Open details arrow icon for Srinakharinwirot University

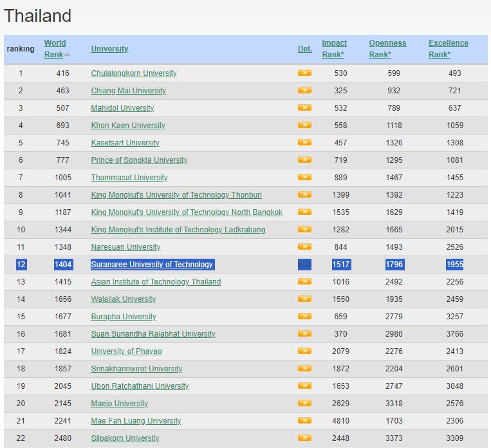click(x=304, y=368)
